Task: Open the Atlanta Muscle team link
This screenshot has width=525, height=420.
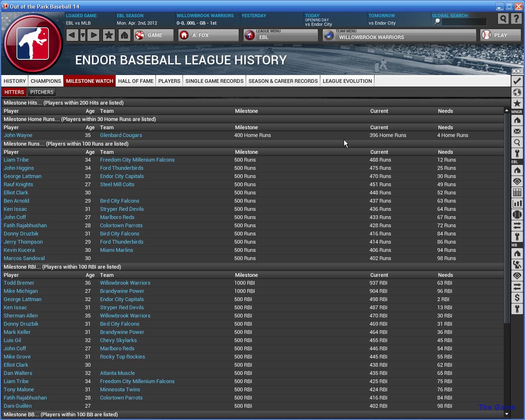Action: pyautogui.click(x=117, y=373)
